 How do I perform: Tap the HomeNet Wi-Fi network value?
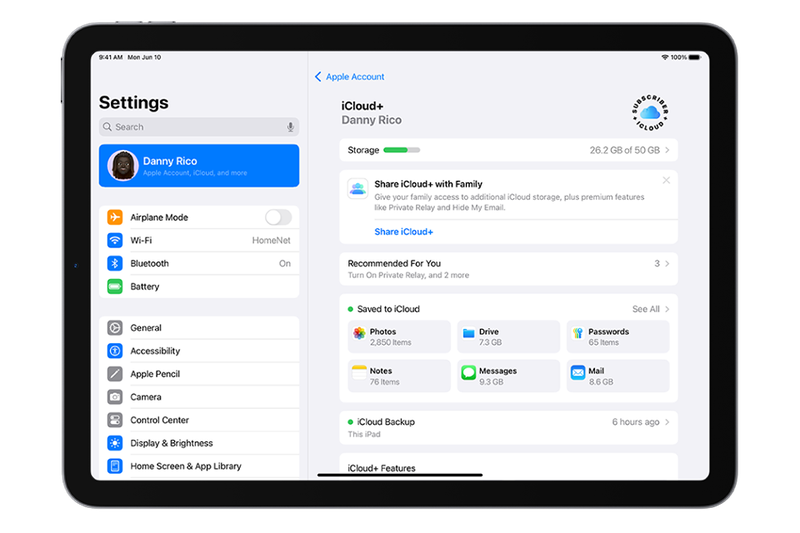click(x=271, y=240)
